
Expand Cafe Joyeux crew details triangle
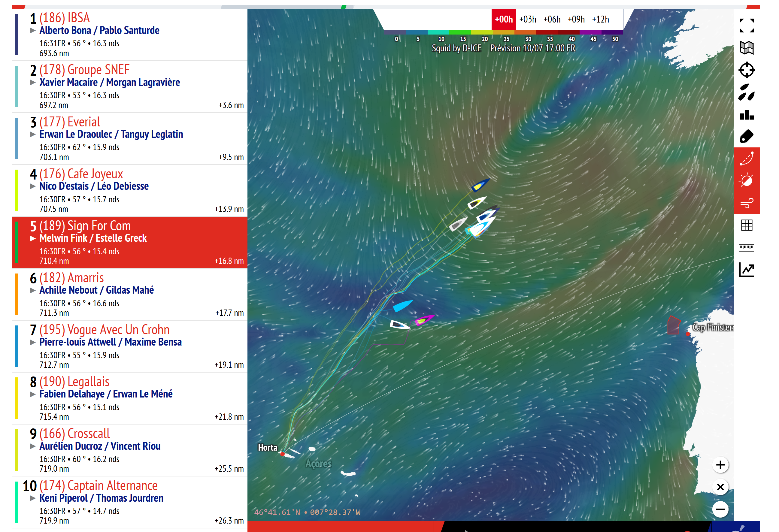point(32,186)
